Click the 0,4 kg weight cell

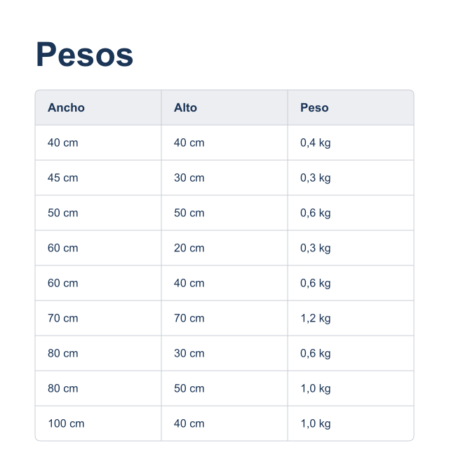click(351, 143)
